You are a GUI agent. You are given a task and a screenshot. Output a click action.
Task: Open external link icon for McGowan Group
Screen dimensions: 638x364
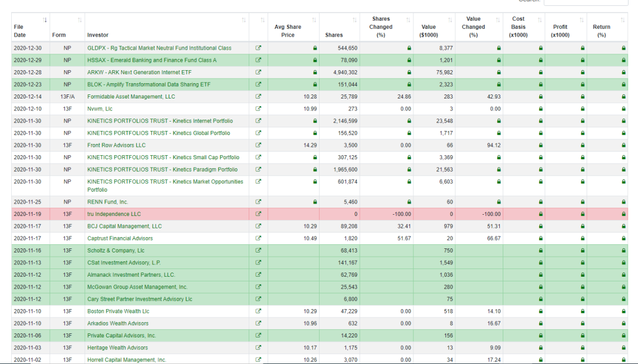[x=258, y=287]
